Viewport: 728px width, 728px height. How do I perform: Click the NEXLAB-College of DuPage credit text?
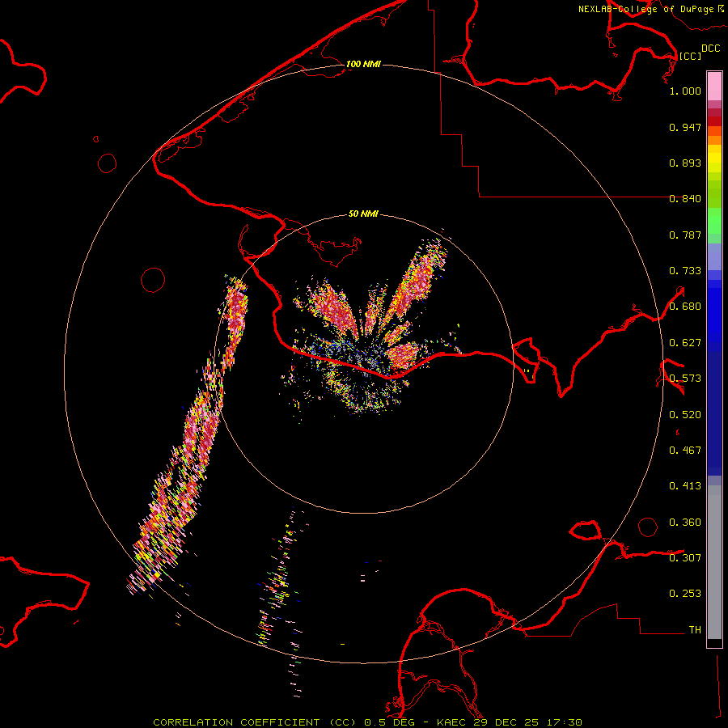click(645, 9)
